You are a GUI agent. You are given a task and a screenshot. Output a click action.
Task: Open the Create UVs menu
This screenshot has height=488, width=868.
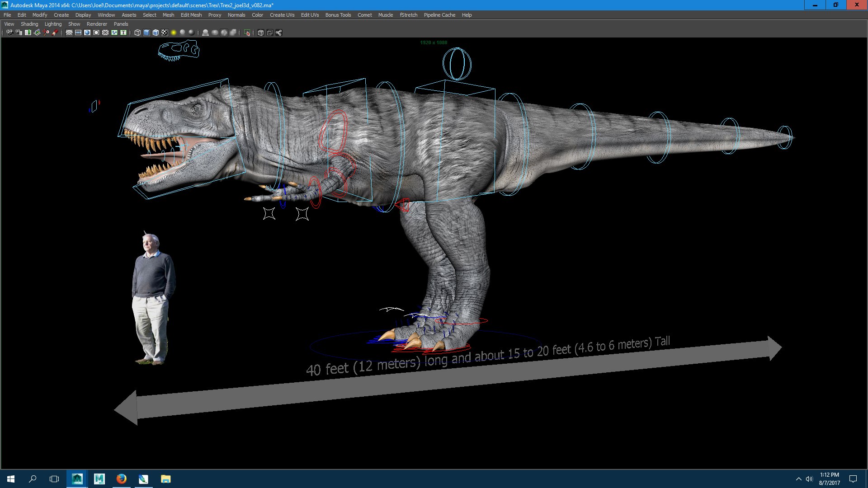tap(282, 15)
